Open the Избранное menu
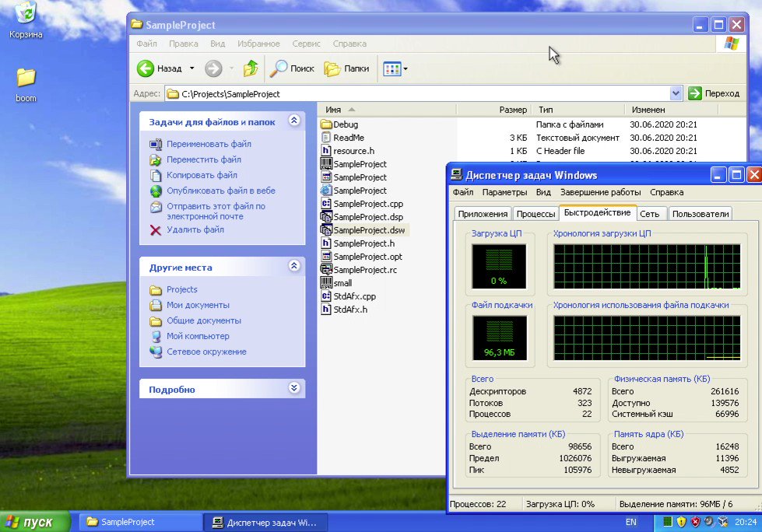The width and height of the screenshot is (762, 532). coord(258,44)
